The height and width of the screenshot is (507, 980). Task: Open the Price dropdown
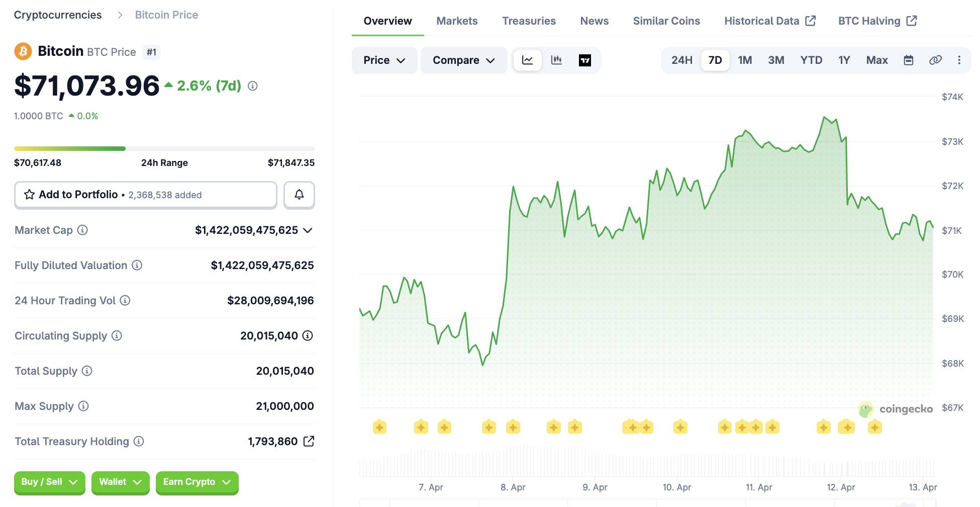[x=384, y=60]
